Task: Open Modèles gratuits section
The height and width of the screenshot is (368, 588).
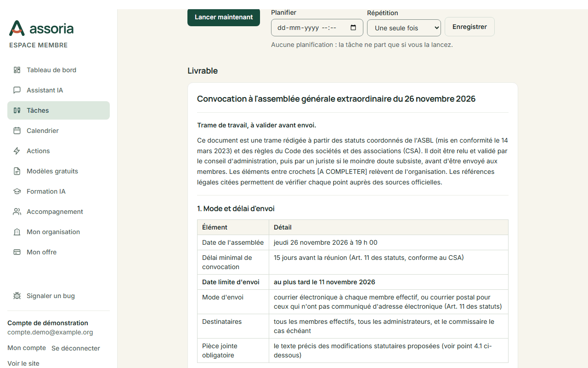Action: pos(58,171)
